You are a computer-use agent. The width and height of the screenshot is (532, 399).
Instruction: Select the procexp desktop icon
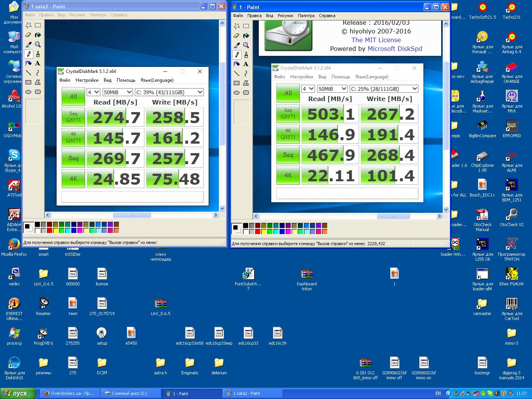coord(14,336)
